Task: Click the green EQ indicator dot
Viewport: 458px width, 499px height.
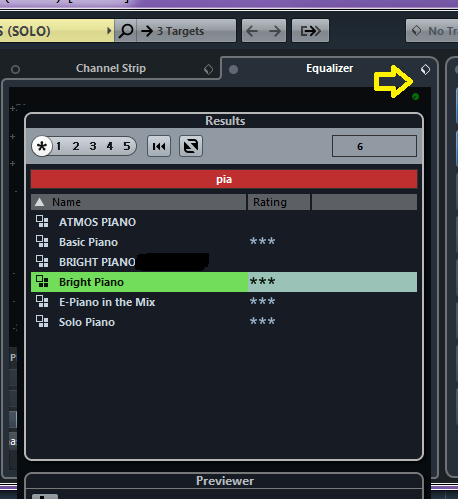Action: point(415,97)
